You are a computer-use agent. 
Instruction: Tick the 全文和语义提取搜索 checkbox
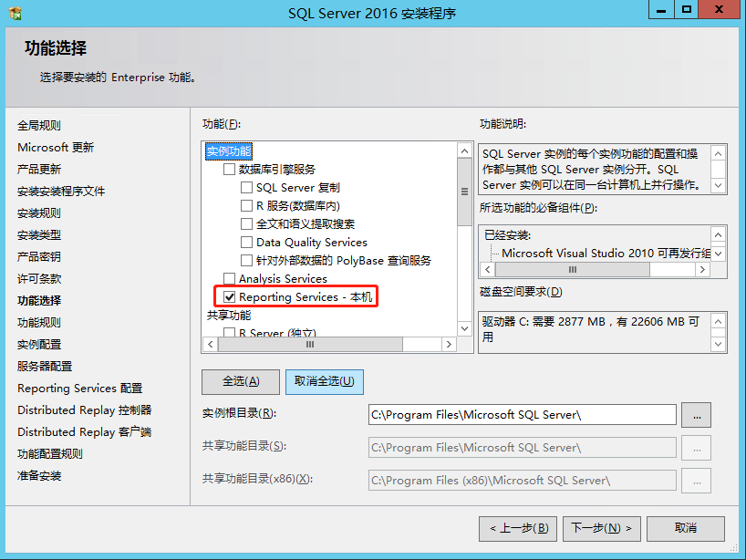pos(246,223)
